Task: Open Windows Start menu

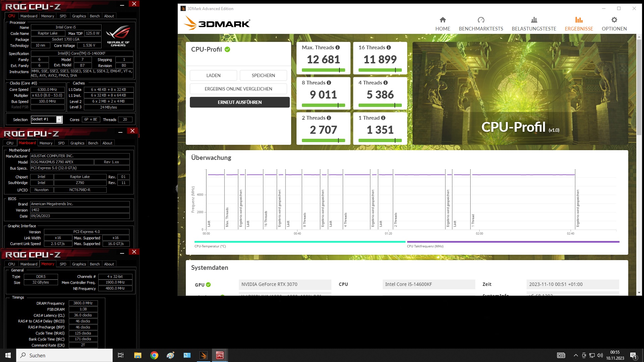Action: click(x=8, y=355)
